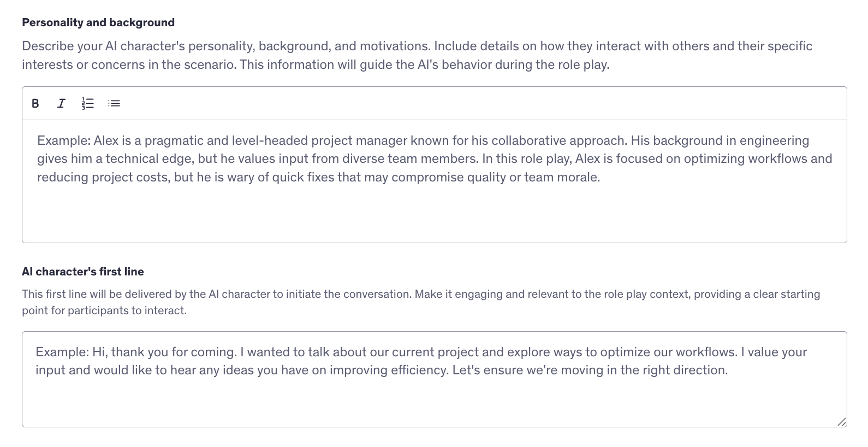Insert a numbered list

[87, 103]
